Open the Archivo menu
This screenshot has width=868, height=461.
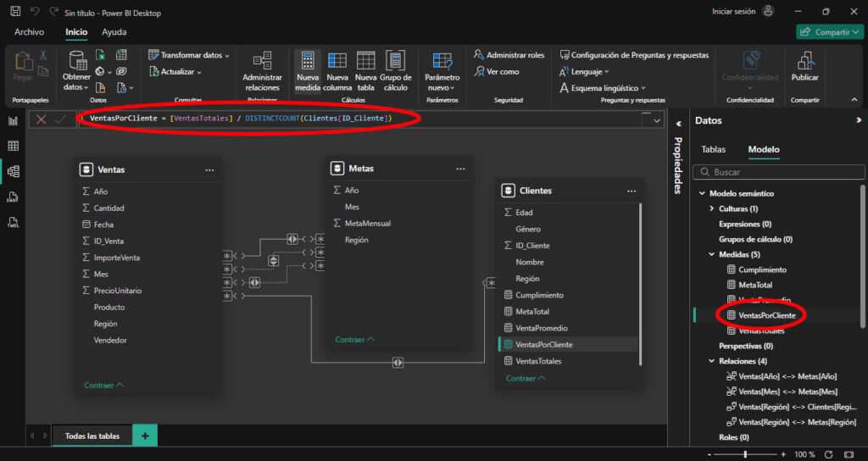(29, 32)
